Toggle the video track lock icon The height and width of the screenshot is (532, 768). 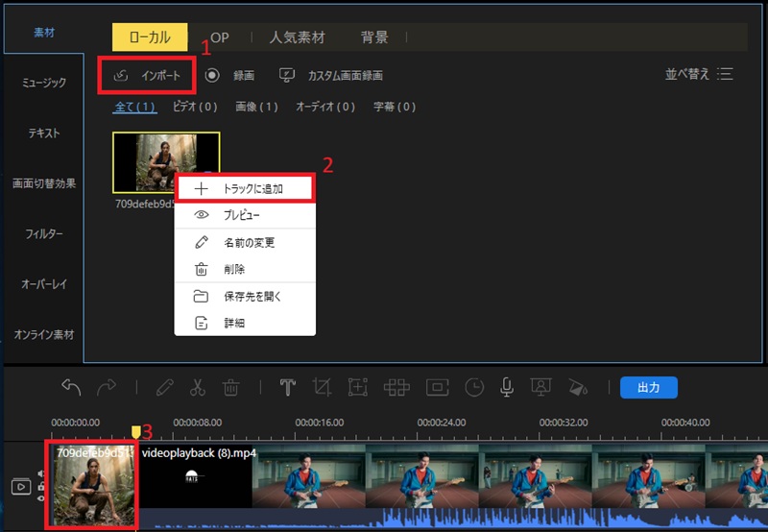tap(41, 486)
